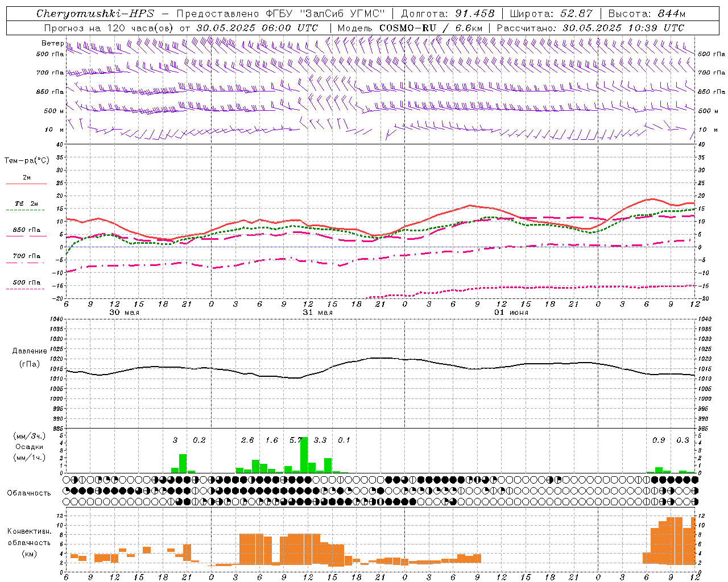Click the Td 2м dew point legend label
Screen dimensions: 728x582
click(x=27, y=203)
